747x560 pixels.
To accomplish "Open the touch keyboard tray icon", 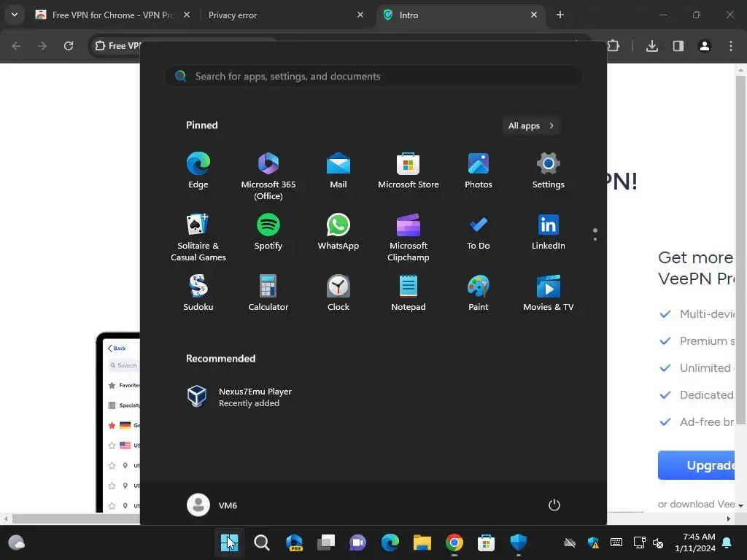I will coord(616,542).
